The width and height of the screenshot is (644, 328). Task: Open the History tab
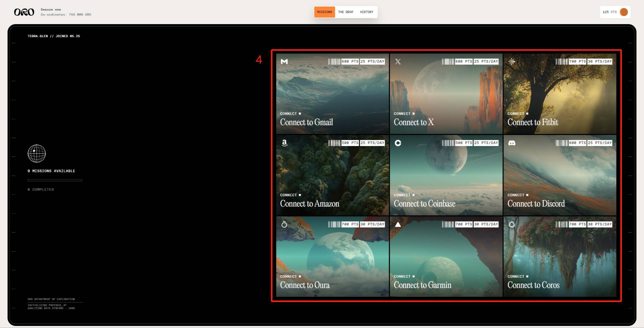(x=367, y=12)
